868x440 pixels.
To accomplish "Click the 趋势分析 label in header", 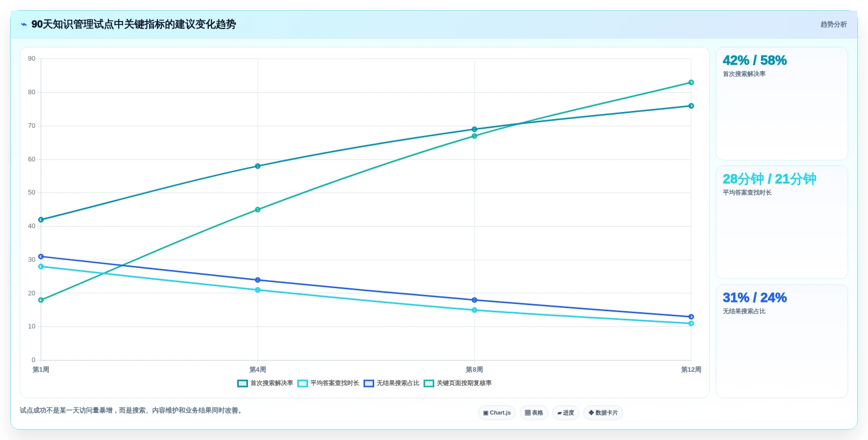I will point(833,24).
